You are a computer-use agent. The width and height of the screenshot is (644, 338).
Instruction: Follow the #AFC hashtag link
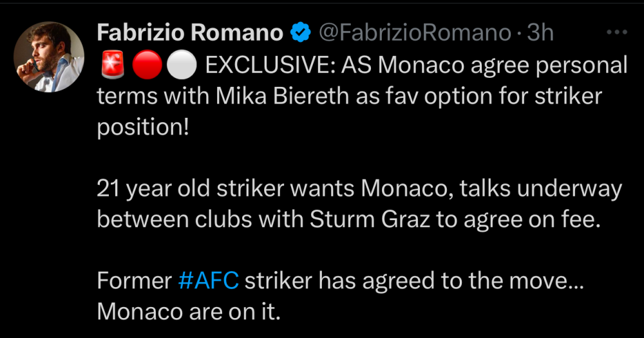[x=208, y=281]
